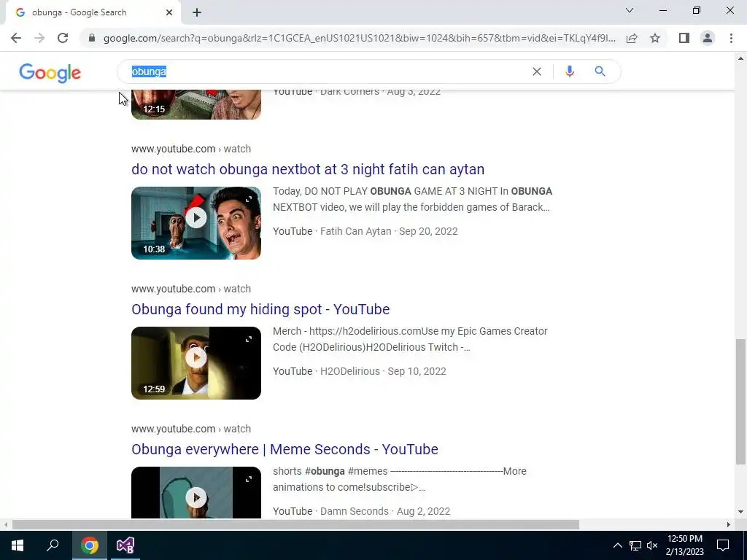The height and width of the screenshot is (560, 747).
Task: View site information lock icon
Action: pyautogui.click(x=92, y=38)
